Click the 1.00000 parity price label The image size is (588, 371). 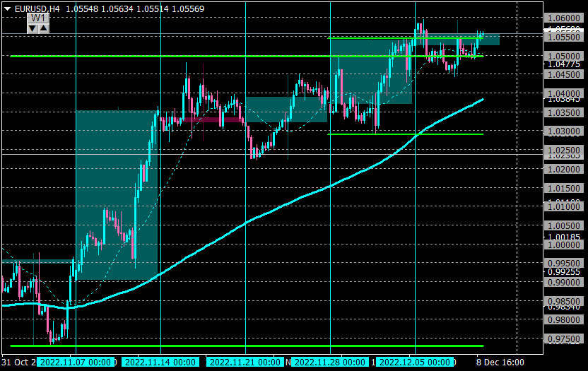pos(564,245)
